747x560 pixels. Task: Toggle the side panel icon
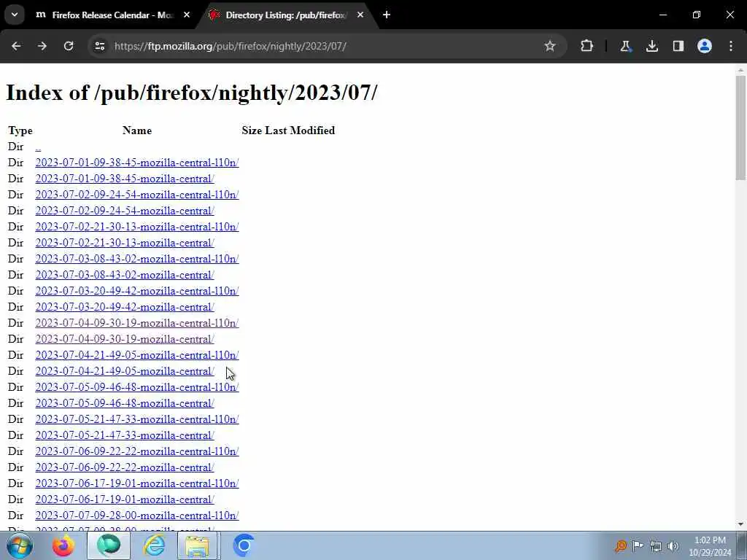[x=678, y=46]
